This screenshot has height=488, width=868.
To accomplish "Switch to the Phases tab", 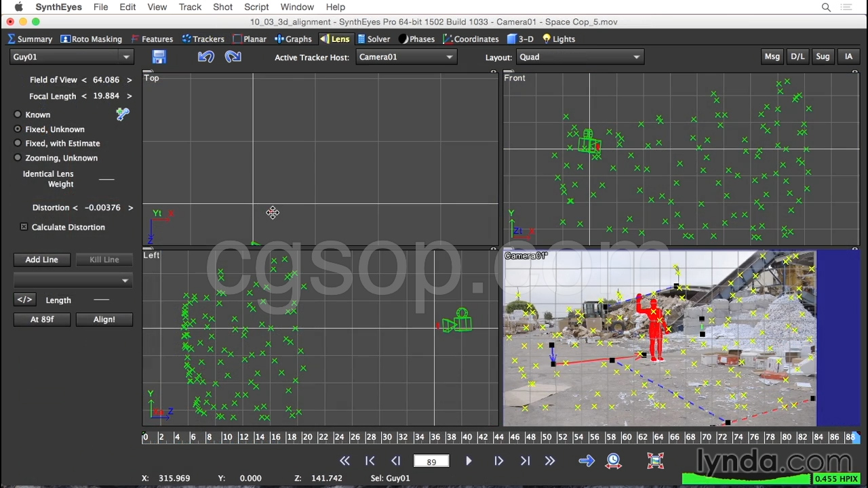I will click(416, 39).
